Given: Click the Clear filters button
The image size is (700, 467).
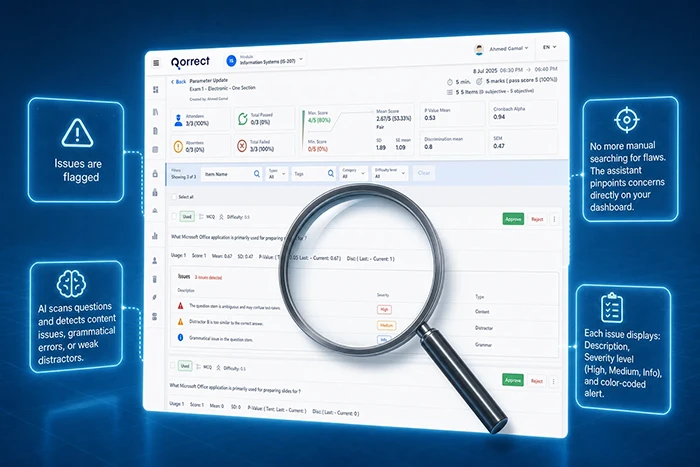Looking at the screenshot, I should (x=424, y=173).
